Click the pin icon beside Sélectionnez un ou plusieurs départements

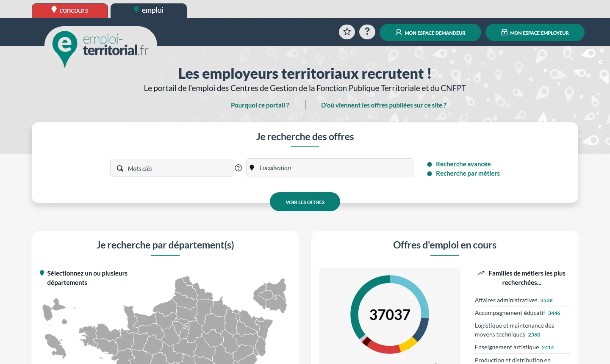pos(42,273)
